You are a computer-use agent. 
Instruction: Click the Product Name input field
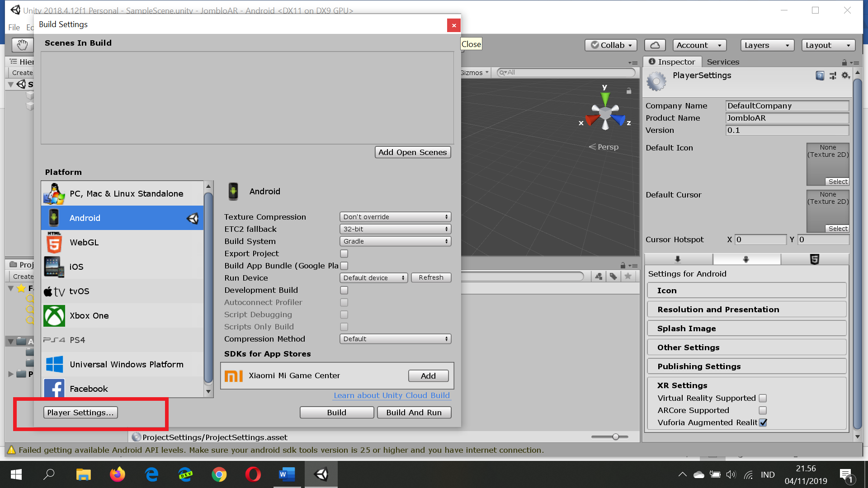click(x=787, y=118)
